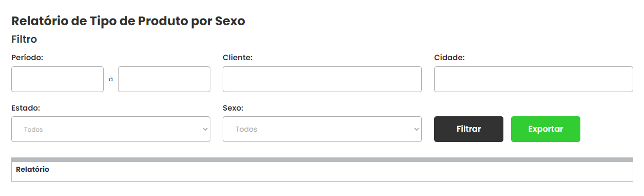Click the Cidade label
The height and width of the screenshot is (196, 644).
pos(450,58)
